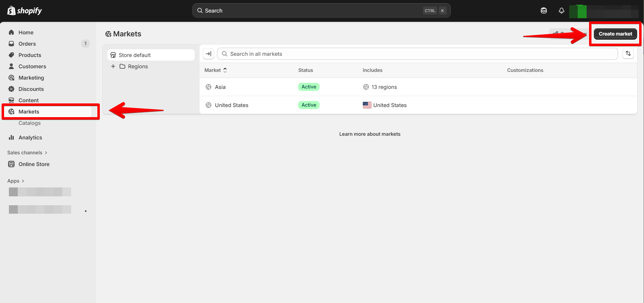This screenshot has width=644, height=303.
Task: Open the sort markets options
Action: (628, 53)
